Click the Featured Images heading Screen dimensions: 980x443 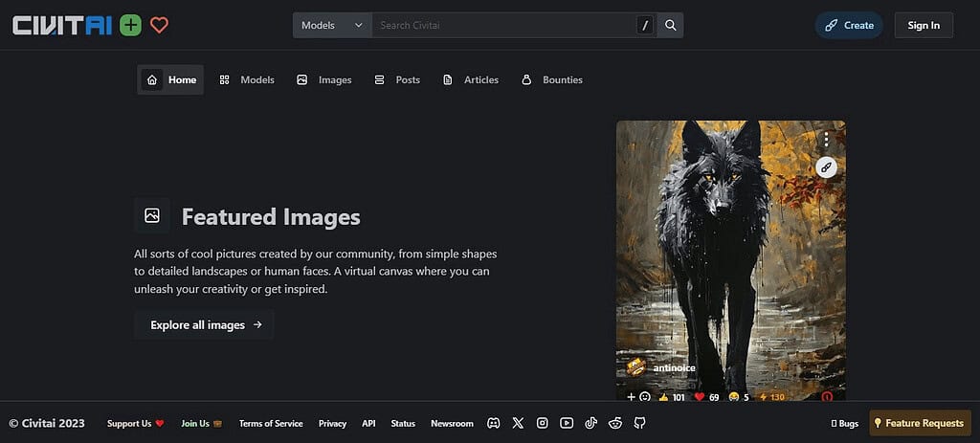coord(271,217)
